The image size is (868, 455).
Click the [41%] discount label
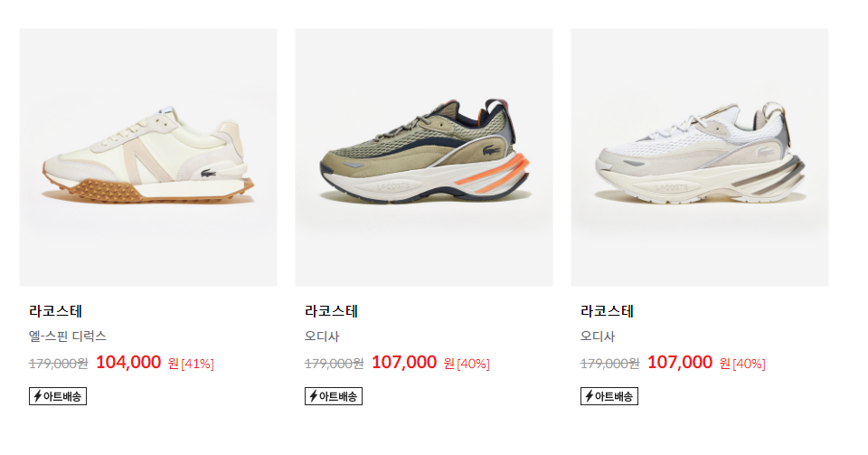coord(198,365)
